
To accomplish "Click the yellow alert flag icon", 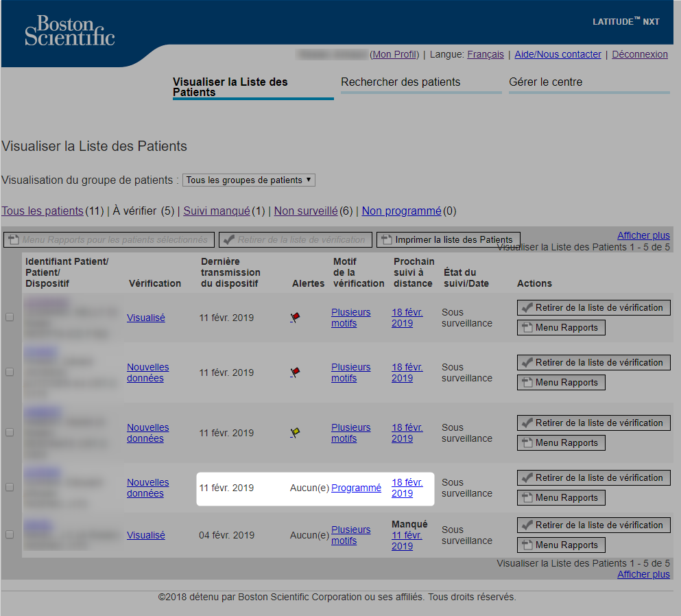I will click(295, 433).
